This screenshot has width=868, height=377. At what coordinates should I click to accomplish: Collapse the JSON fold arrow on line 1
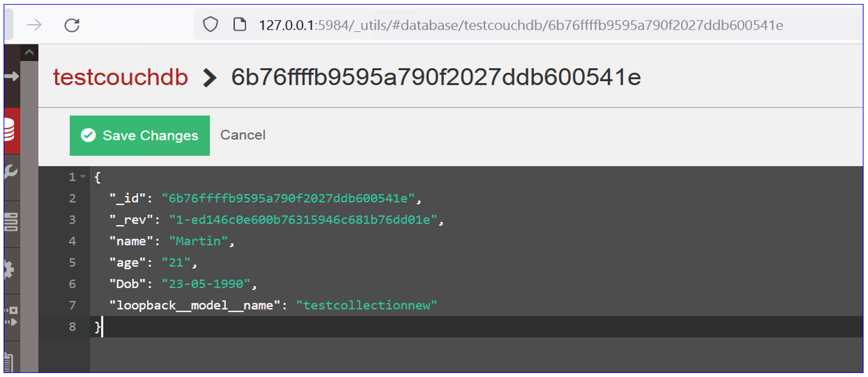tap(83, 177)
